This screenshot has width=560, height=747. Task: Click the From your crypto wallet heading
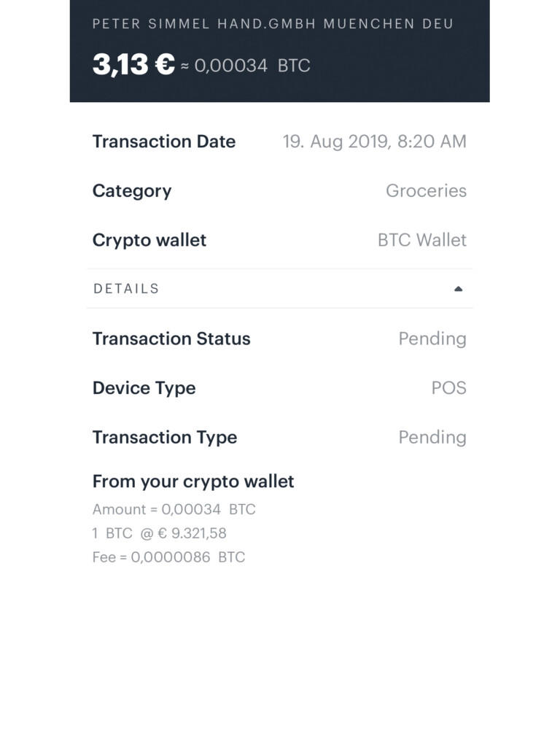193,481
